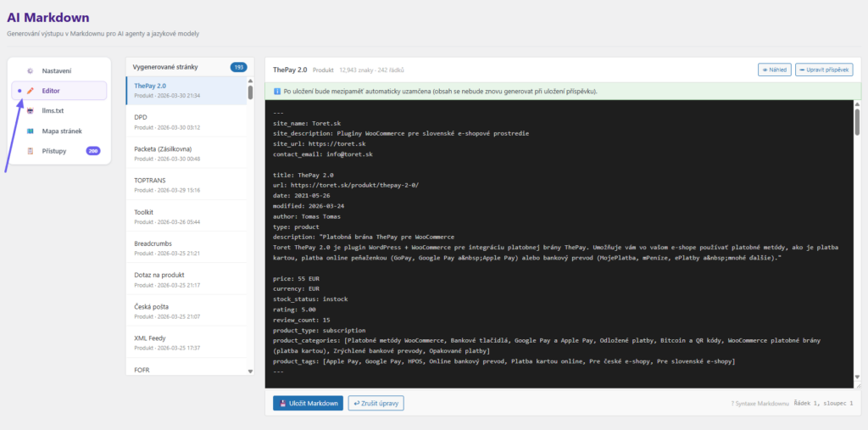Click the 'price: 55 EUR' line in editor
868x430 pixels.
coord(296,278)
